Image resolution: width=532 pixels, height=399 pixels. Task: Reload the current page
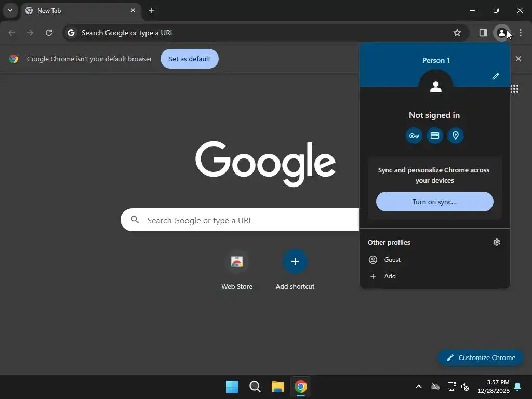coord(49,33)
